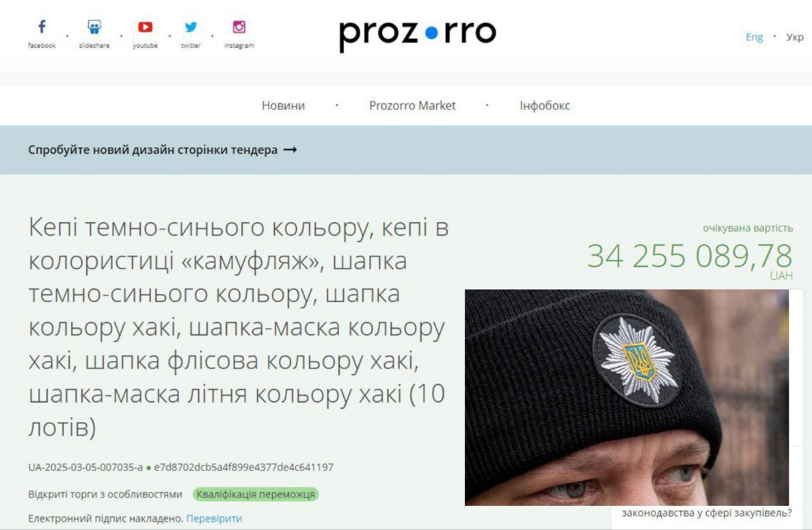Open the SlideShare icon link
The image size is (812, 530).
[x=94, y=27]
